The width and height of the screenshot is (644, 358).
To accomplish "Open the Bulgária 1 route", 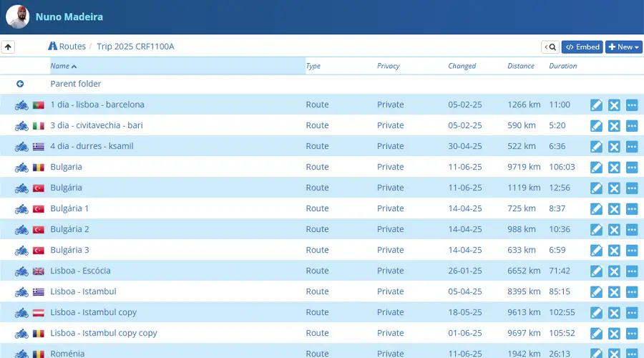I will [69, 208].
